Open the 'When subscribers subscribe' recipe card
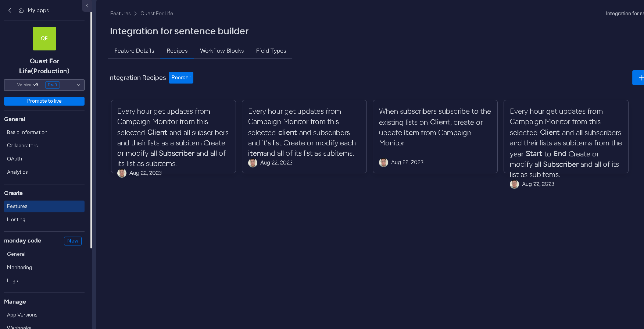Image resolution: width=644 pixels, height=329 pixels. pos(435,137)
